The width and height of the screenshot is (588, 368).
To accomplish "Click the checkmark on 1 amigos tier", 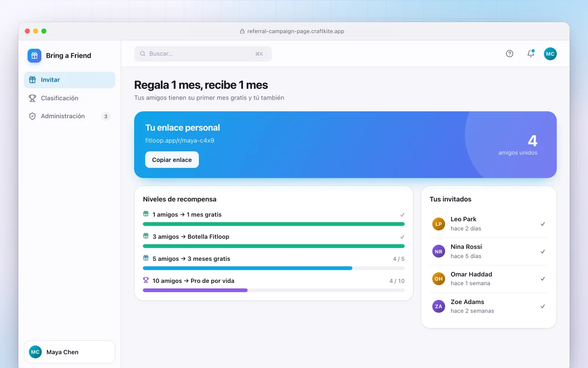I will (x=402, y=215).
